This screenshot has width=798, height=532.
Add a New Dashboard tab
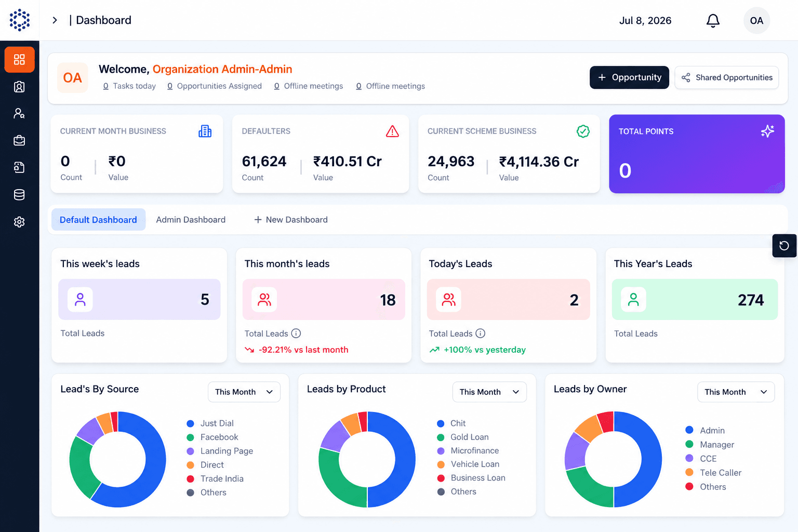pos(291,220)
